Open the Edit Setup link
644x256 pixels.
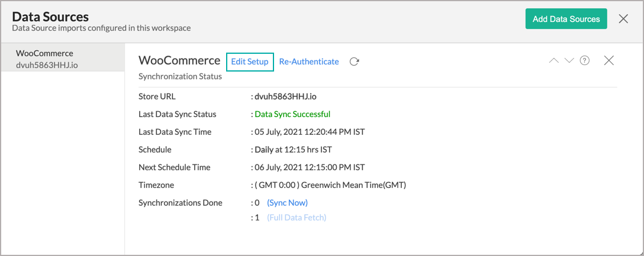250,61
